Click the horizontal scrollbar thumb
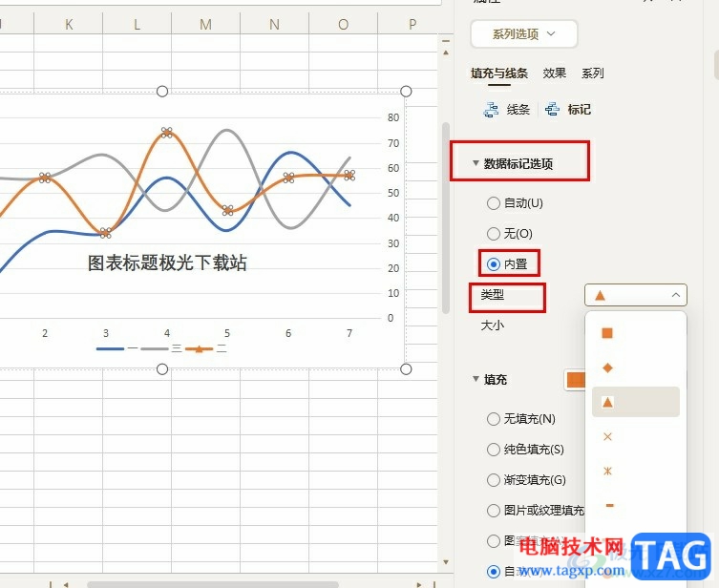 213,585
